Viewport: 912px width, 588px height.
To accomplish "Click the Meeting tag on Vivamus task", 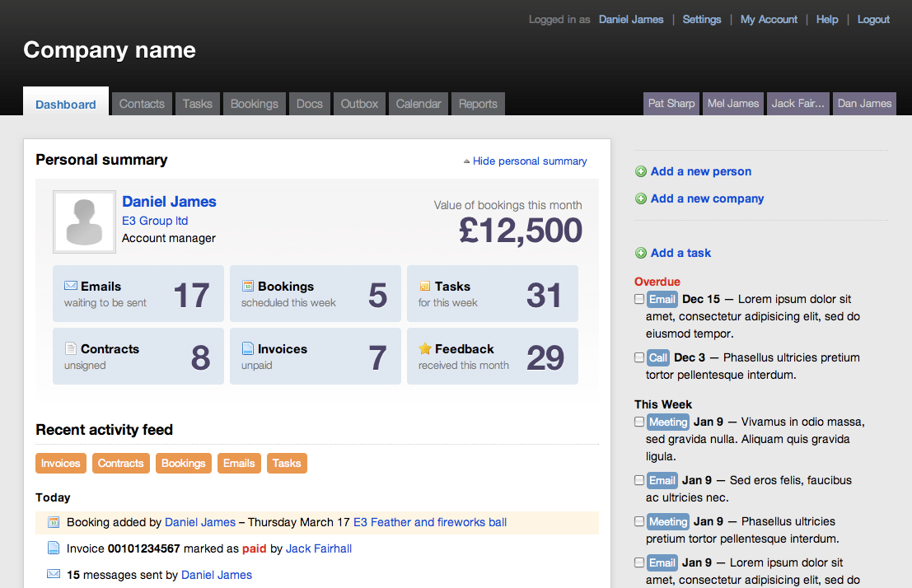I will pyautogui.click(x=667, y=422).
